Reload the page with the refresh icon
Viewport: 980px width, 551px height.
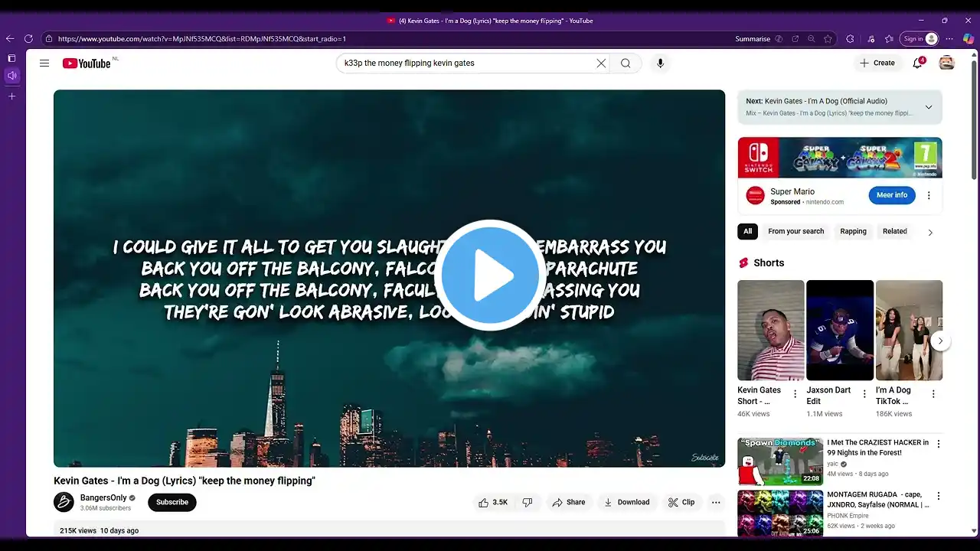28,39
